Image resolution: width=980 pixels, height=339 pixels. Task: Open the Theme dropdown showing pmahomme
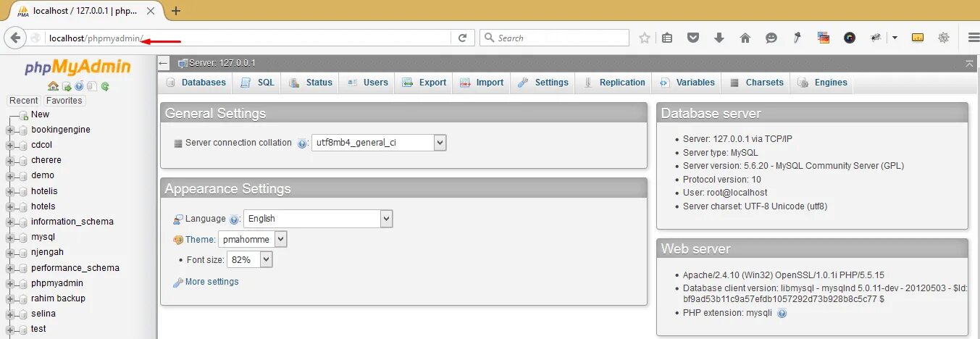(252, 239)
